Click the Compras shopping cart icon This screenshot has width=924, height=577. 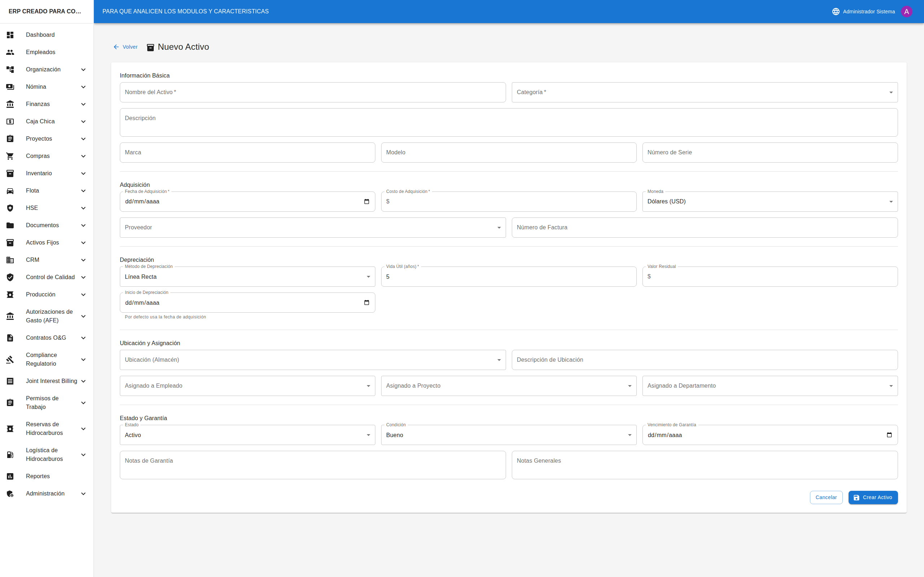(10, 156)
